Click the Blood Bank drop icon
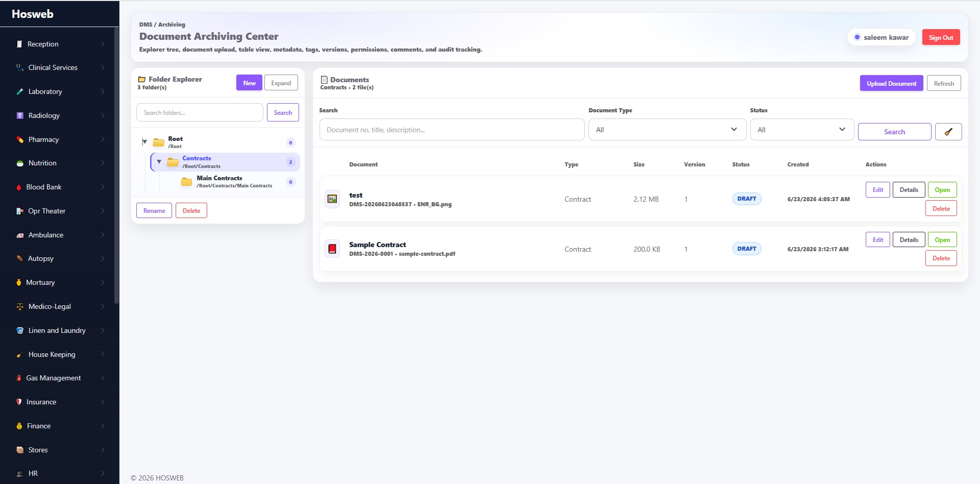Image resolution: width=980 pixels, height=484 pixels. [19, 187]
